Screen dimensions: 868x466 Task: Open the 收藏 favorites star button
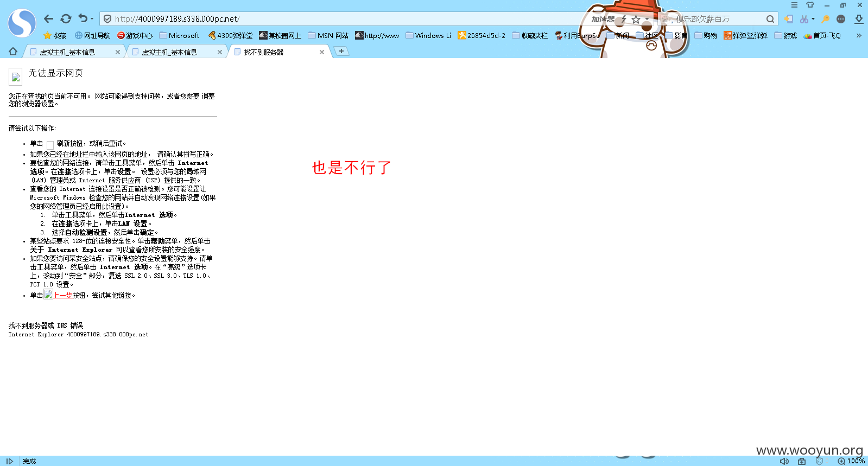(55, 36)
